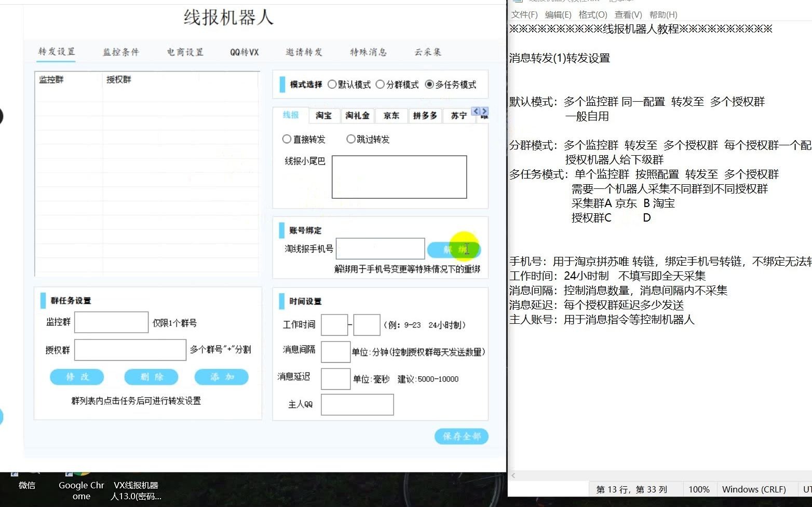Viewport: 812px width, 507px height.
Task: Click the 保存全部 button
Action: [x=462, y=436]
